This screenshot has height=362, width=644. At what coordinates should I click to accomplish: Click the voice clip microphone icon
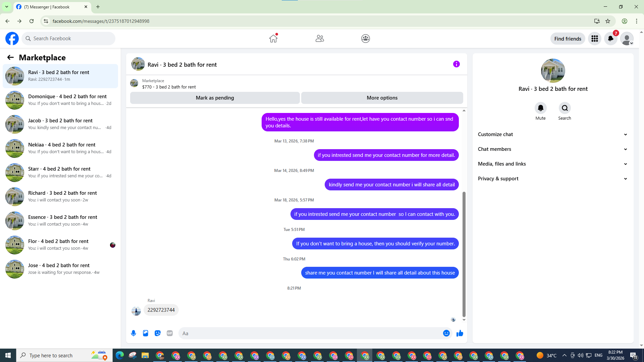click(x=133, y=333)
